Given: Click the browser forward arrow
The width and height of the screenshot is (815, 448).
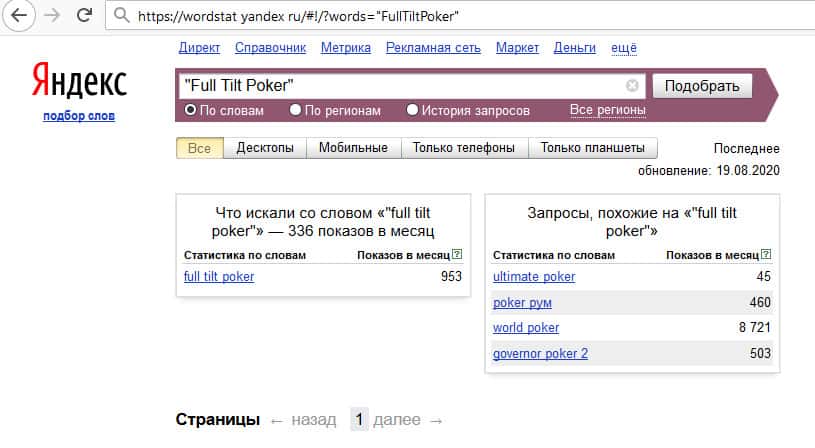Looking at the screenshot, I should [52, 16].
